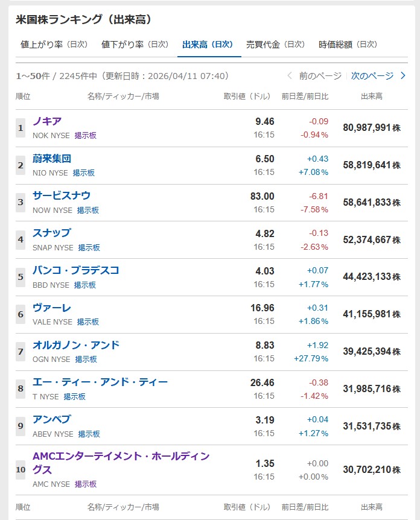Open 掲示板 for AMC NYSE
The height and width of the screenshot is (520, 420).
pos(86,484)
